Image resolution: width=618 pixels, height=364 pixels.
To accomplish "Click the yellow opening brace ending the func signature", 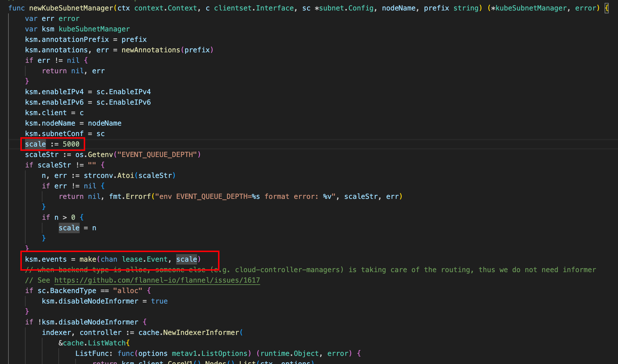I will pos(607,8).
